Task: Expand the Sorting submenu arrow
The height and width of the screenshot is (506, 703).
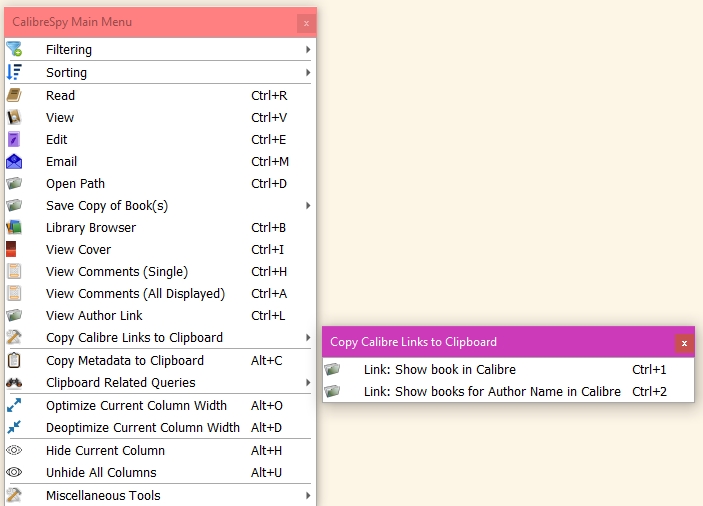Action: [x=308, y=72]
